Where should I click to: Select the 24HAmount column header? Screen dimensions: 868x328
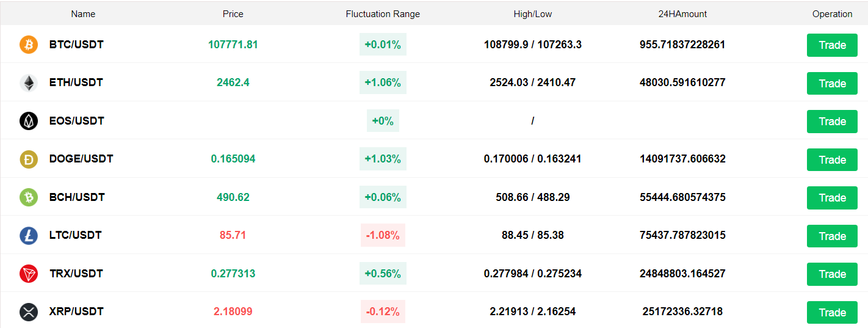tap(682, 14)
